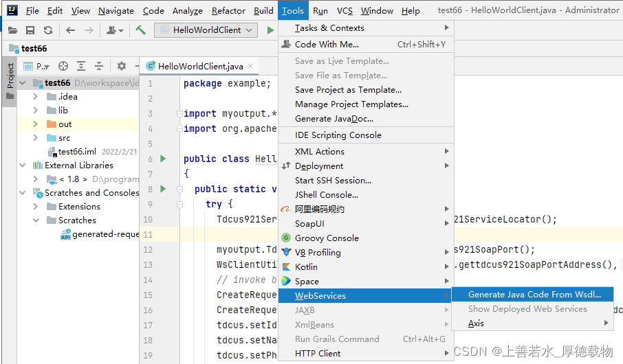Click the Save All disk icon
623x364 pixels.
point(30,30)
